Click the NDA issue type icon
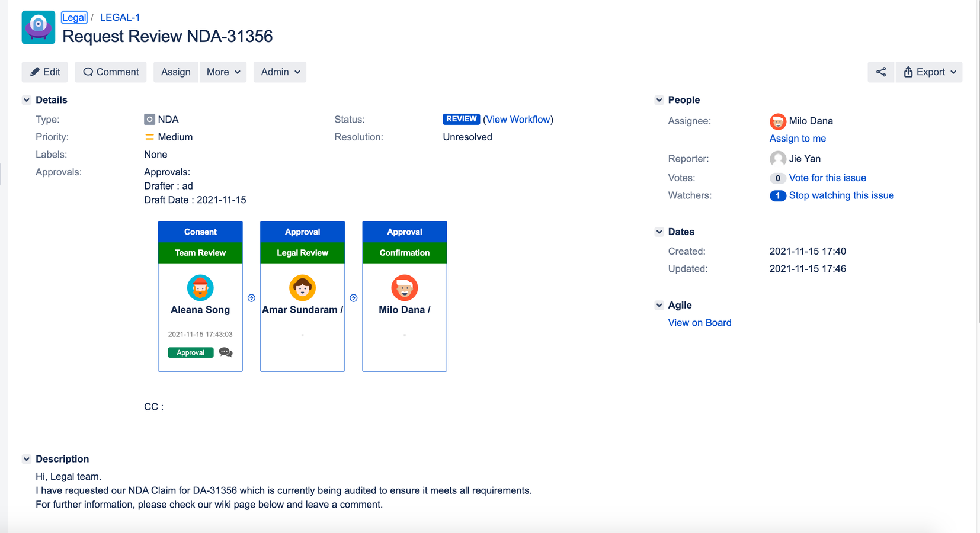This screenshot has height=533, width=980. (x=149, y=120)
